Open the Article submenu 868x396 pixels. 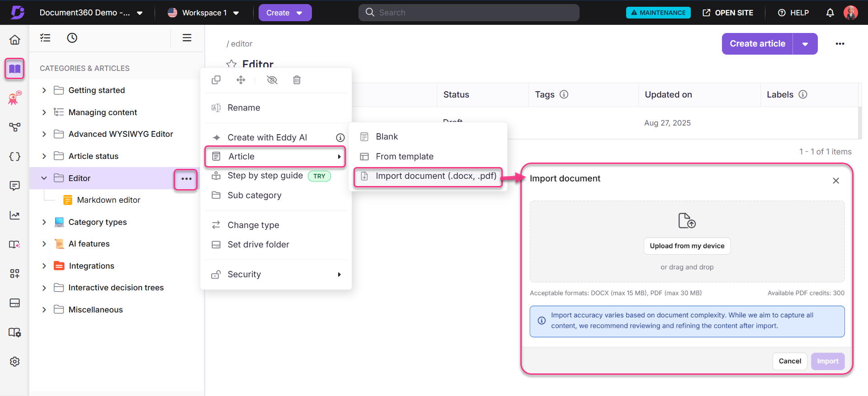276,157
